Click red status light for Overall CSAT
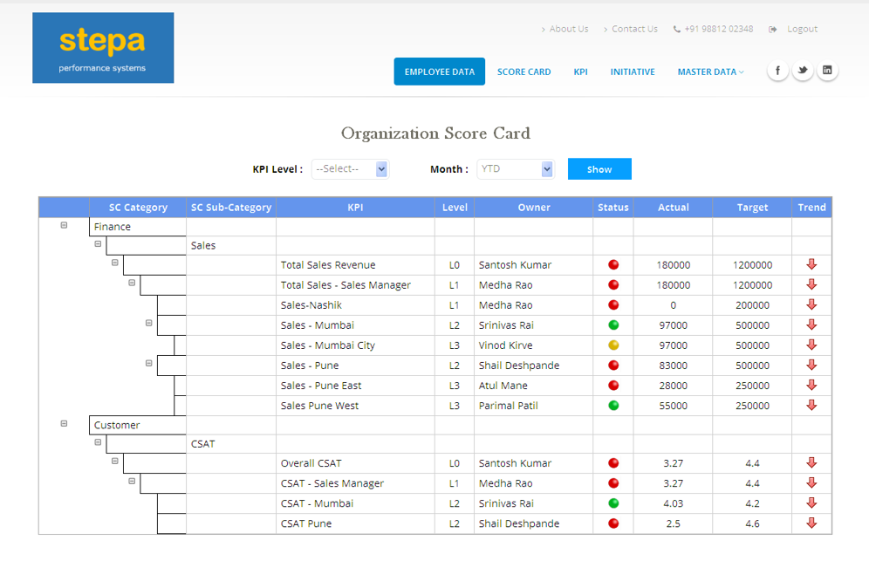Screen dimensions: 869x588 pyautogui.click(x=613, y=463)
